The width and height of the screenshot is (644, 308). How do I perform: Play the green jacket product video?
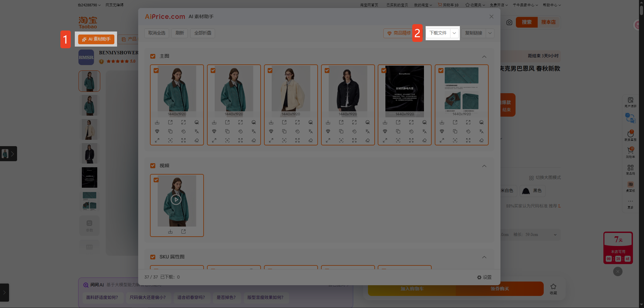coord(176,200)
